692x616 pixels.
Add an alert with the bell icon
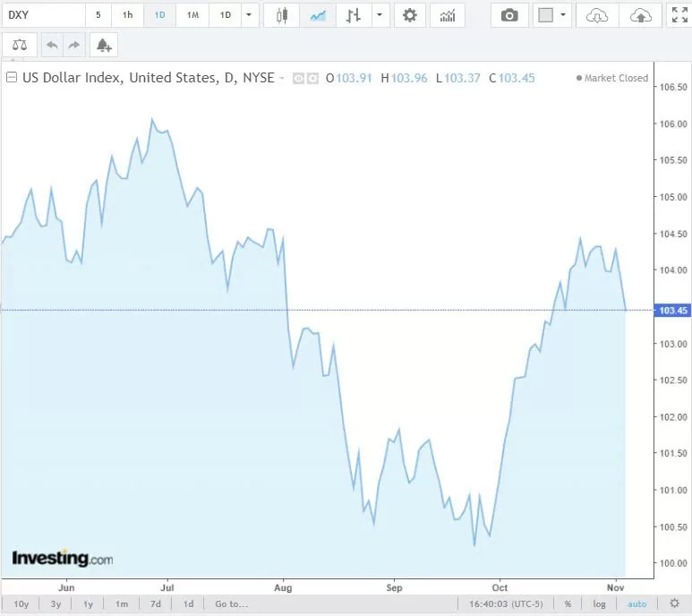tap(104, 45)
